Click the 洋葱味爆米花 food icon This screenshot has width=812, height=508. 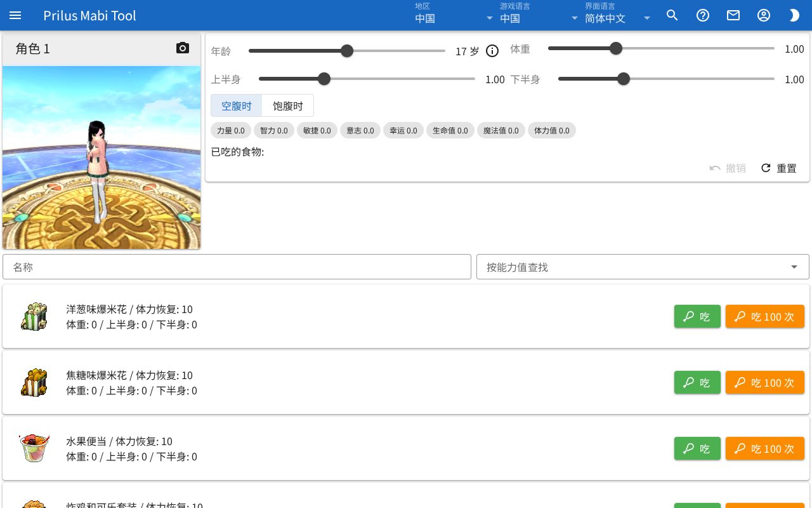[x=34, y=316]
